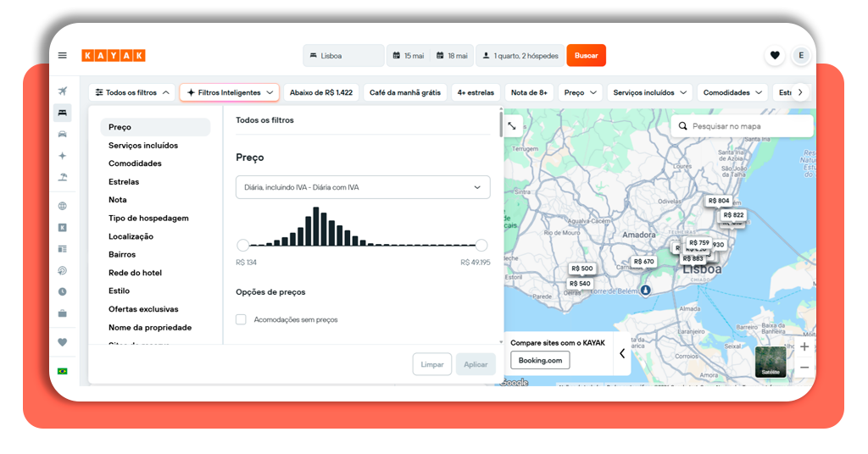This screenshot has height=454, width=868.
Task: Open the 'Comodidades' chip dropdown
Action: [x=732, y=92]
